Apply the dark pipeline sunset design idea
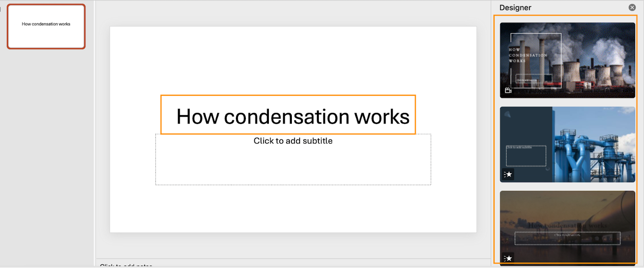Image resolution: width=644 pixels, height=268 pixels. tap(568, 209)
